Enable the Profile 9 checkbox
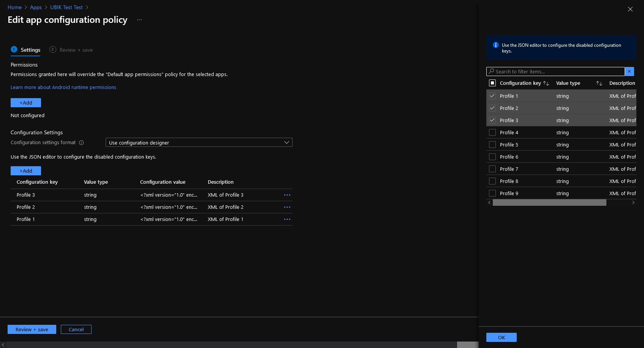Viewport: 644px width, 348px height. click(x=492, y=193)
